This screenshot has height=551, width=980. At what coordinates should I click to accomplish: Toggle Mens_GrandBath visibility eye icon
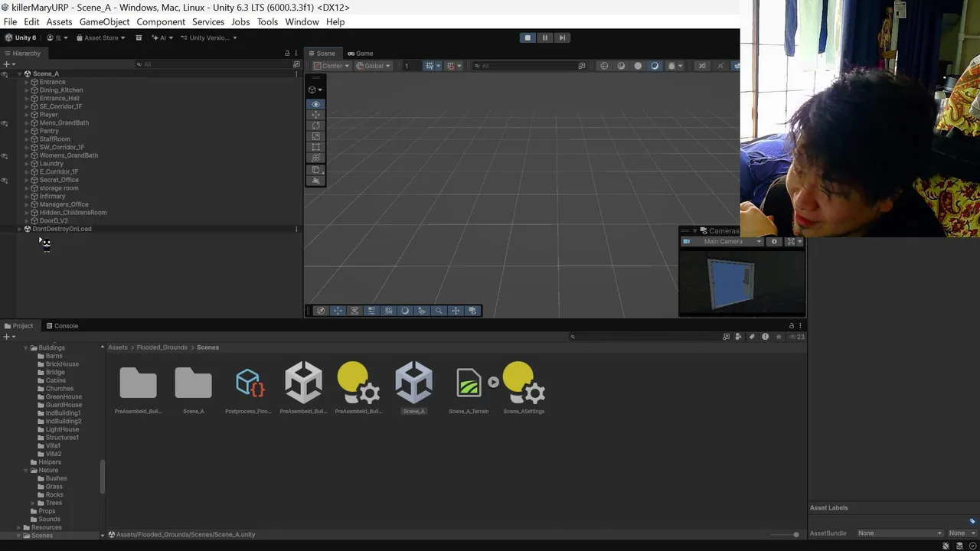tap(5, 123)
